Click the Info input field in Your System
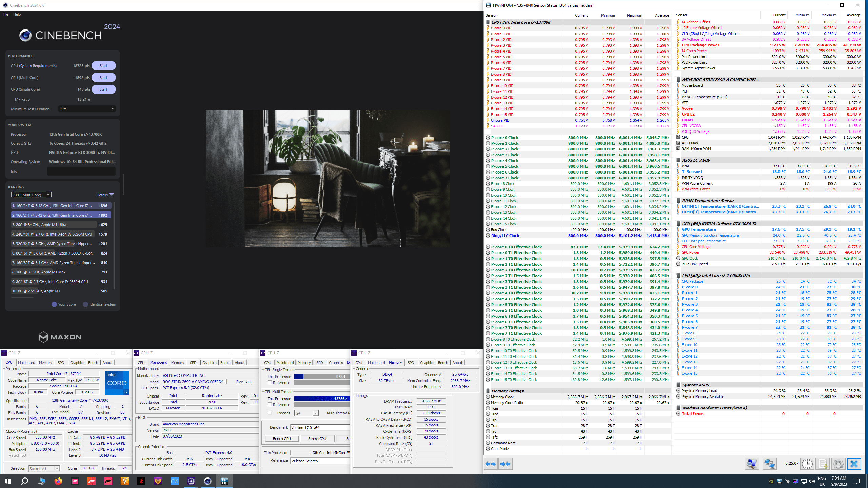 click(x=81, y=171)
